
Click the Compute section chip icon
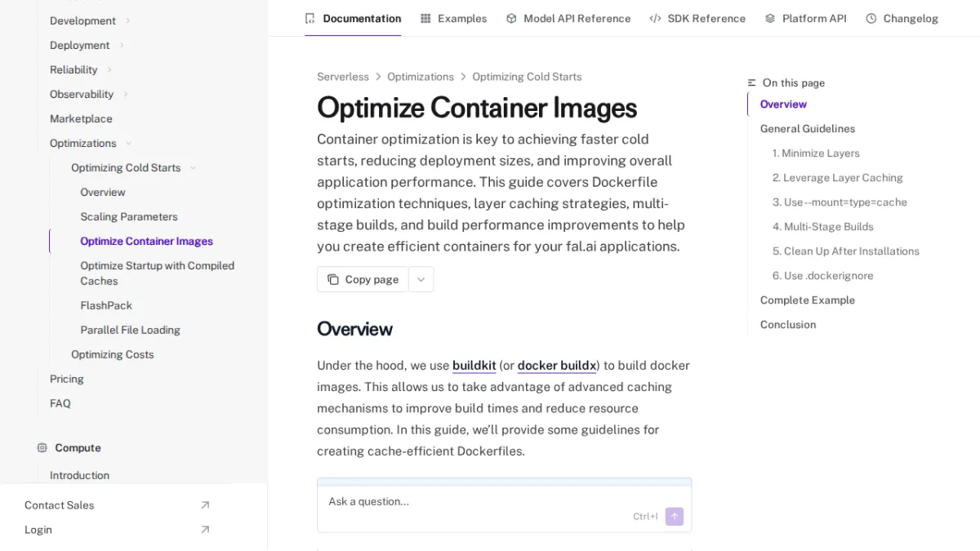[42, 447]
